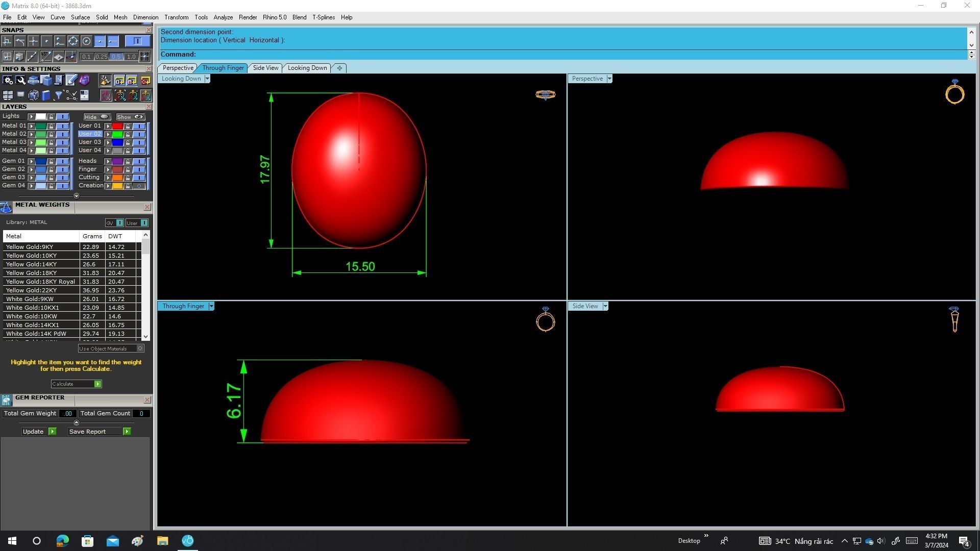Open the Through Finger viewport dropdown arrow
The width and height of the screenshot is (980, 551).
(211, 306)
